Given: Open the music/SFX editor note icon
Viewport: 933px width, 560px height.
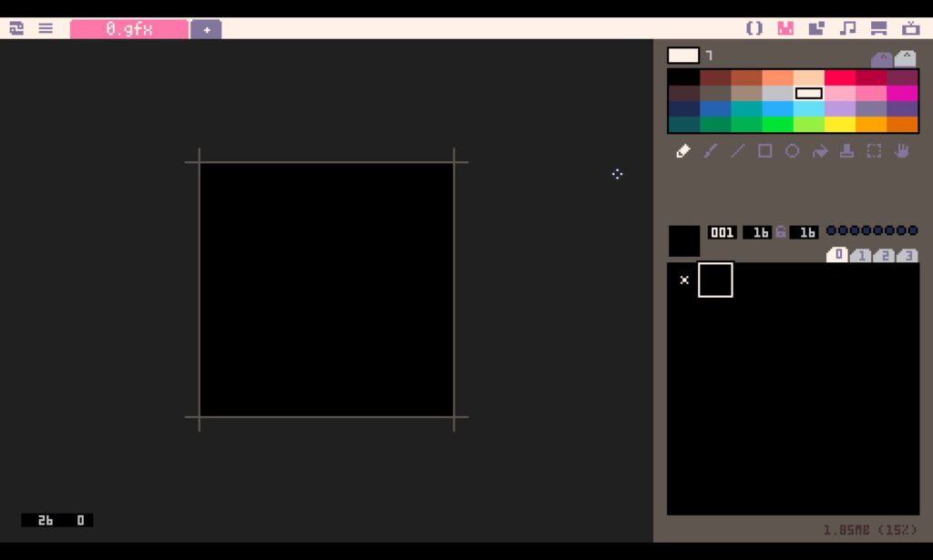Looking at the screenshot, I should coord(847,28).
